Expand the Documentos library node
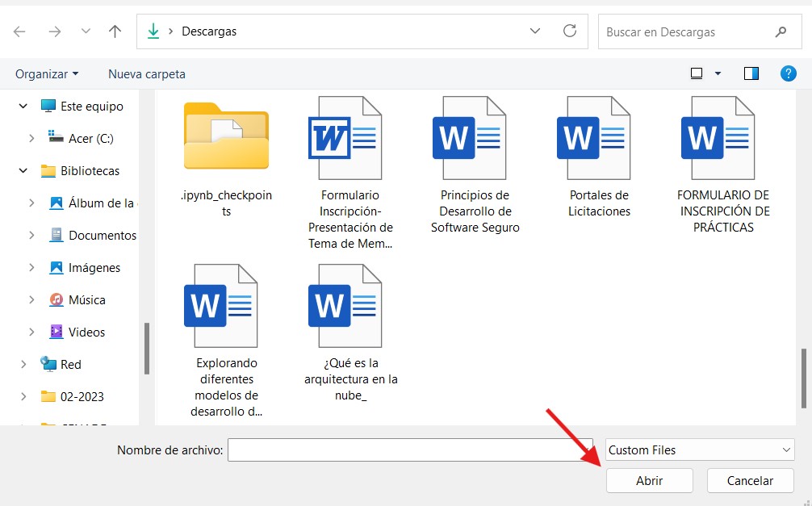The width and height of the screenshot is (812, 506). 31,235
